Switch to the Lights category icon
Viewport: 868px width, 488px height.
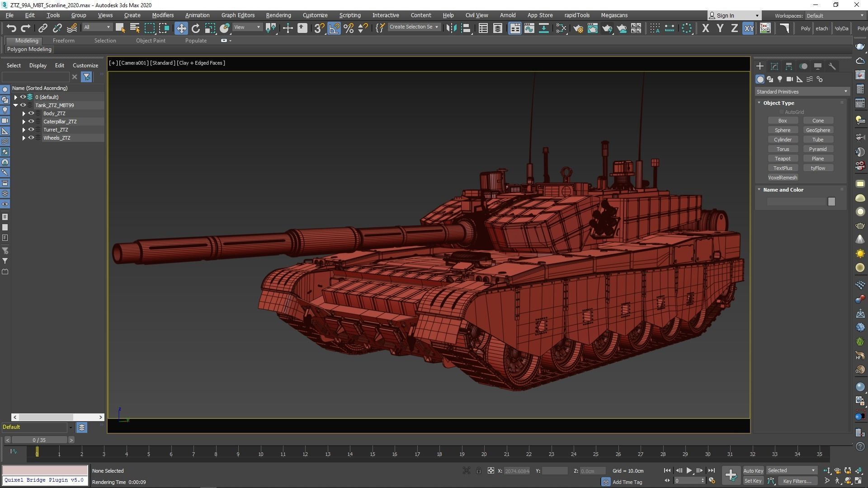click(x=780, y=79)
